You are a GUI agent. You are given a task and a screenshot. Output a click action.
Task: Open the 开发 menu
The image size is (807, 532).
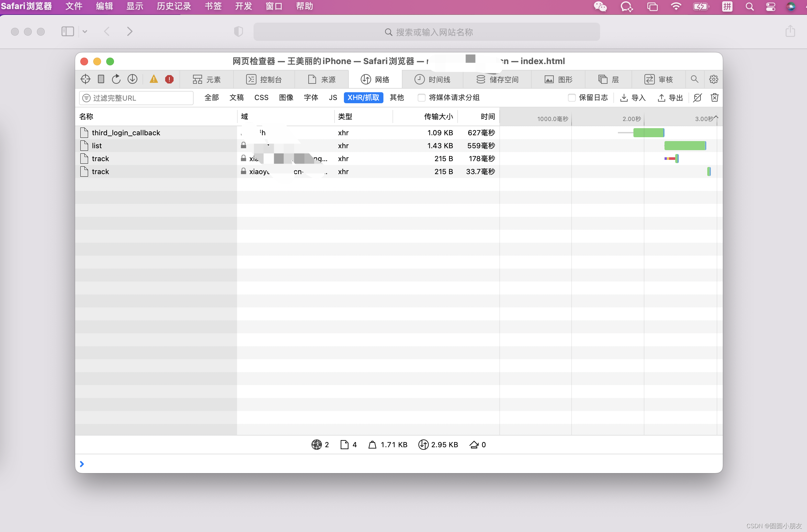(x=243, y=6)
